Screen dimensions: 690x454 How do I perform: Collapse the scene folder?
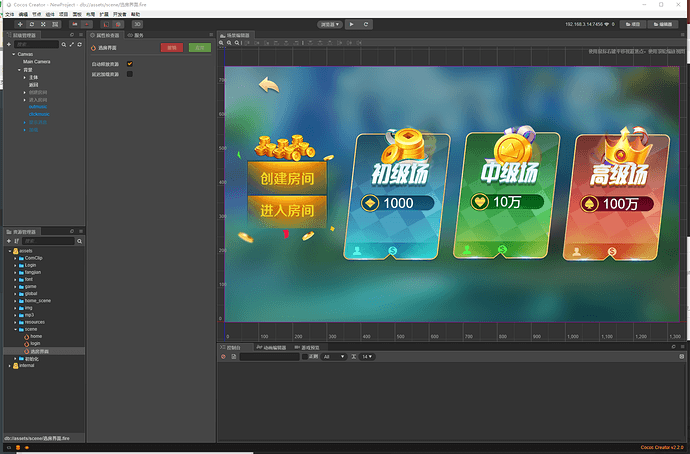click(x=15, y=329)
